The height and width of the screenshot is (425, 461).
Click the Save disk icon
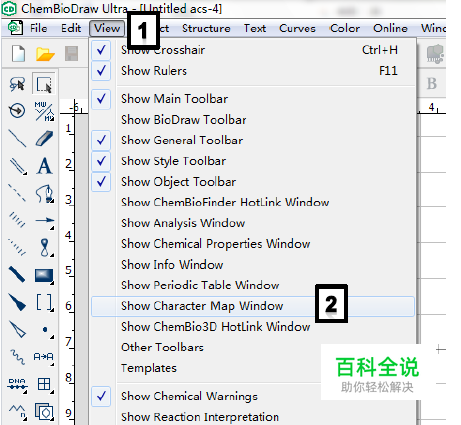pos(71,54)
